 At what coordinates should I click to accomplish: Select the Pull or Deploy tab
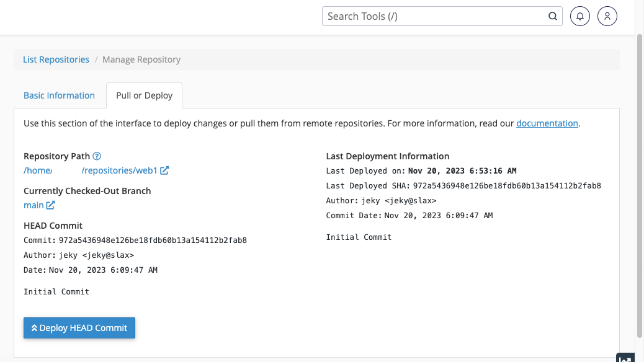[144, 95]
